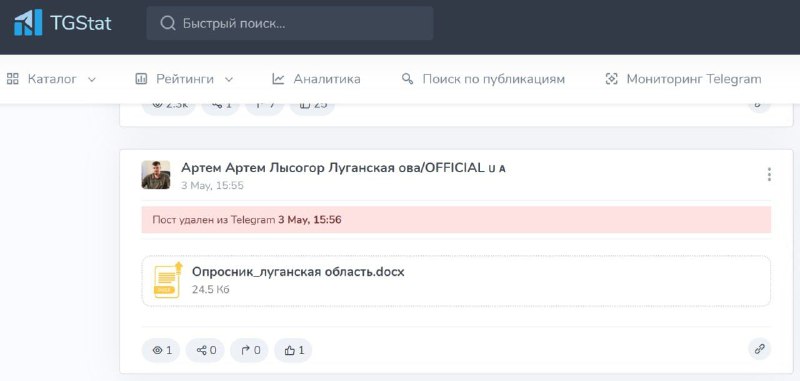The image size is (800, 381).
Task: Copy post link via chain icon
Action: pyautogui.click(x=759, y=349)
